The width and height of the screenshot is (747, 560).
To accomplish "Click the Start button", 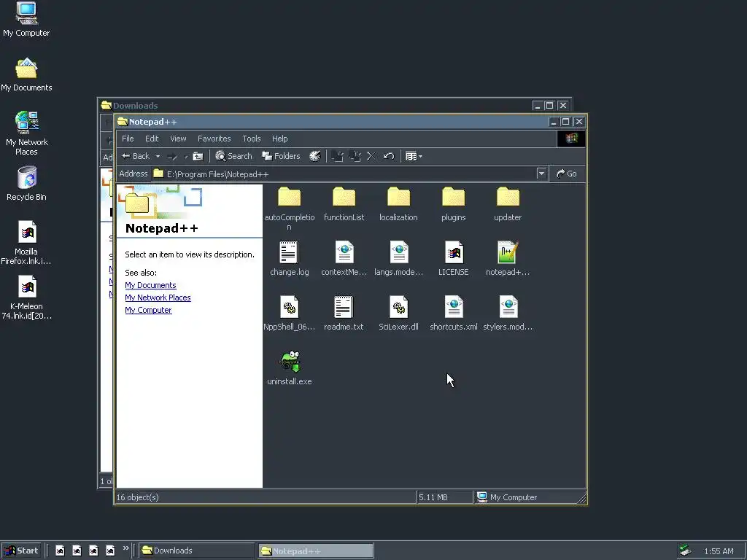I will pyautogui.click(x=21, y=551).
